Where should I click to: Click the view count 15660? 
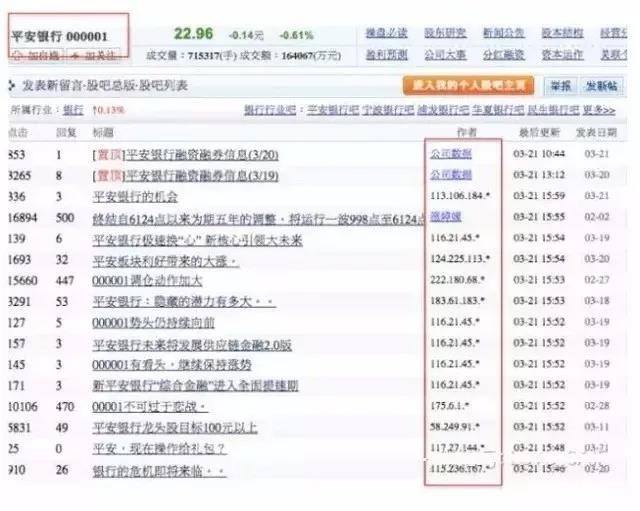click(x=23, y=281)
